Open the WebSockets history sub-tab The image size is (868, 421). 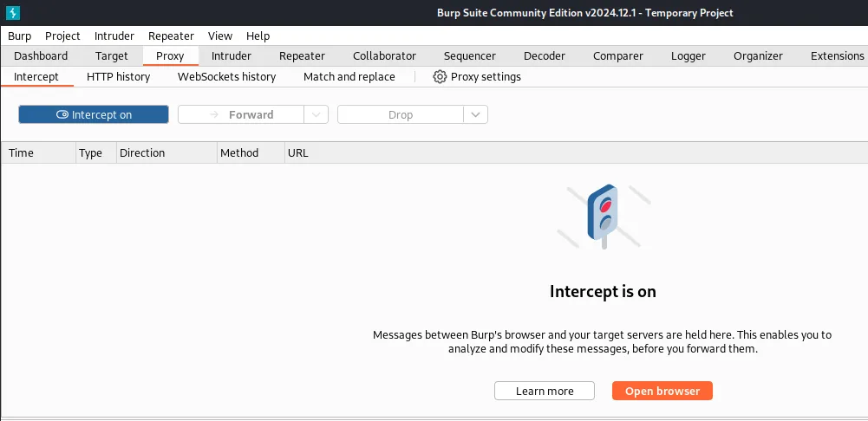226,77
